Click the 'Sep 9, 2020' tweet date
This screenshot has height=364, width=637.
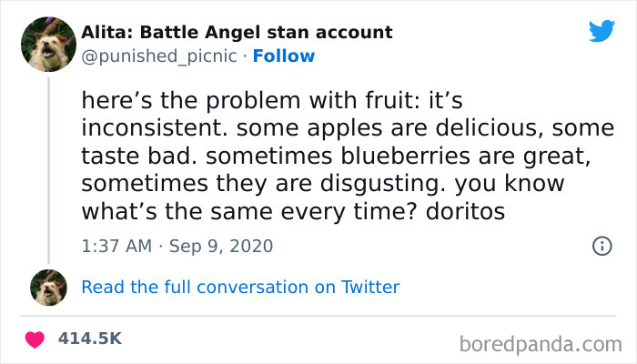click(x=219, y=246)
